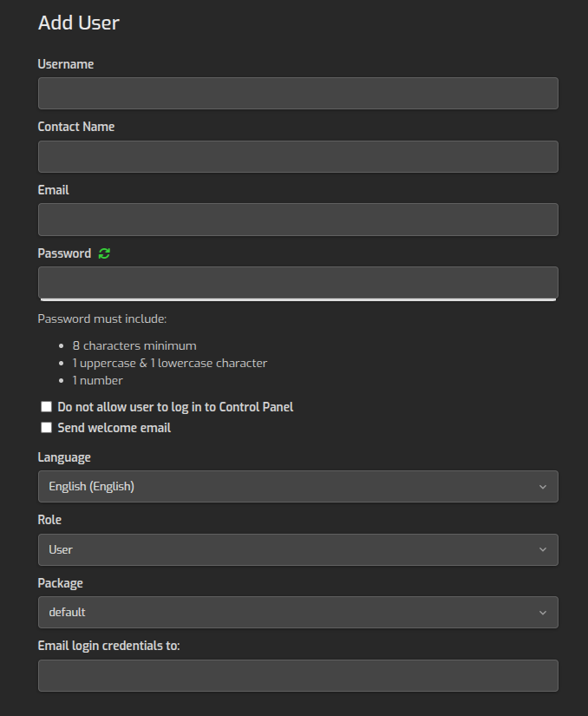Enable 'Do not allow user to log in' checkbox
The height and width of the screenshot is (716, 588).
click(x=47, y=407)
